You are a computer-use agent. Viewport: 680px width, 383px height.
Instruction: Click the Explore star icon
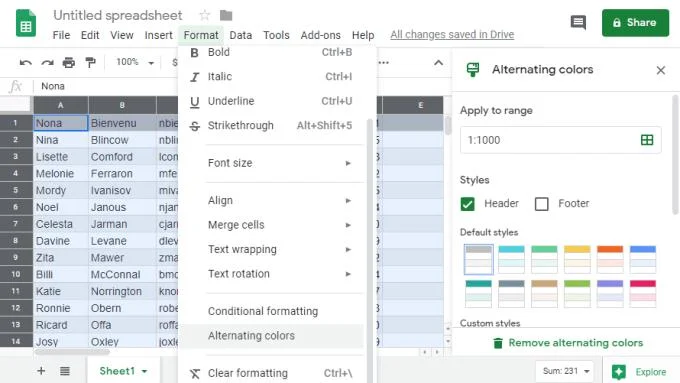(618, 372)
